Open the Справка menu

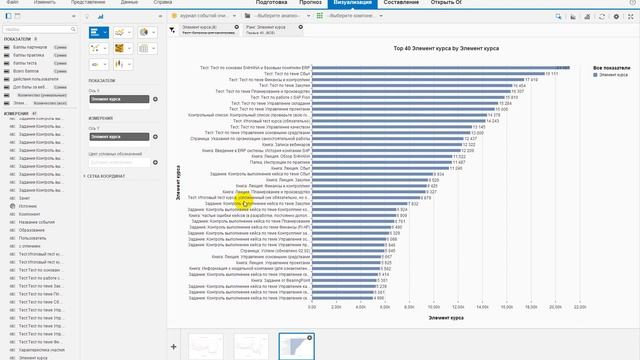click(x=162, y=2)
